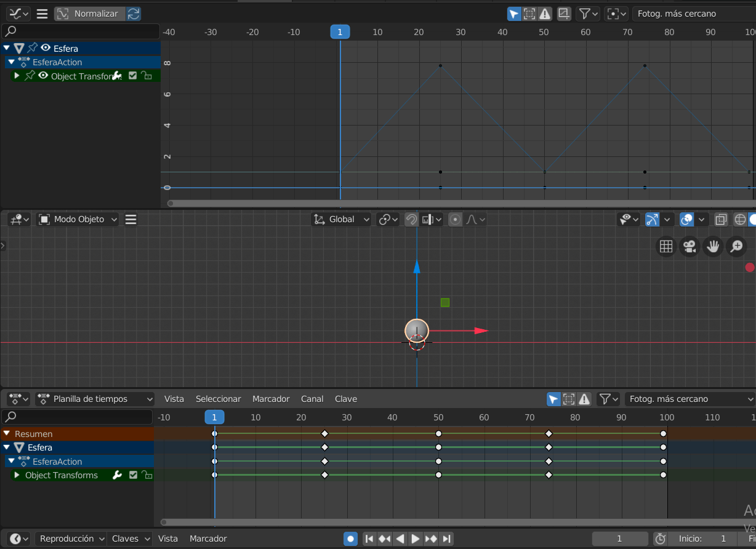Open the Modo Objeto mode selector
The width and height of the screenshot is (756, 549).
pos(77,219)
